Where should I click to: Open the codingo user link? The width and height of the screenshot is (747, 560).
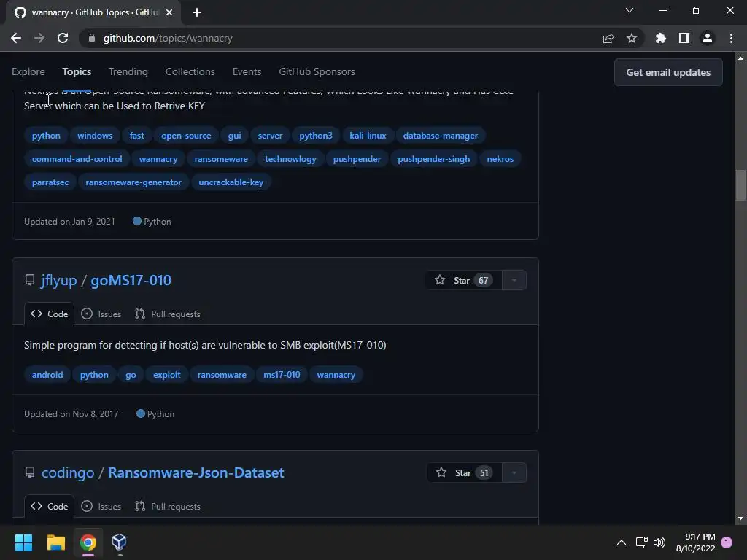(x=68, y=472)
